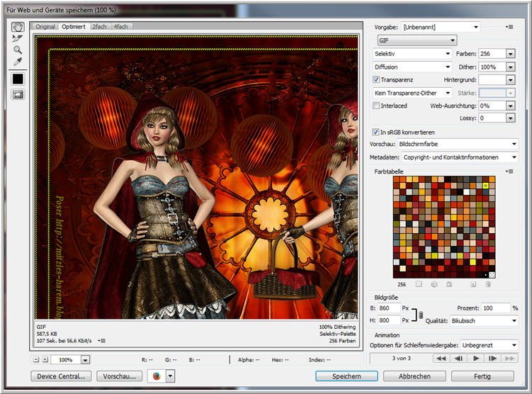The image size is (532, 394).
Task: Open the Diffusion dither method dropdown
Action: 412,67
